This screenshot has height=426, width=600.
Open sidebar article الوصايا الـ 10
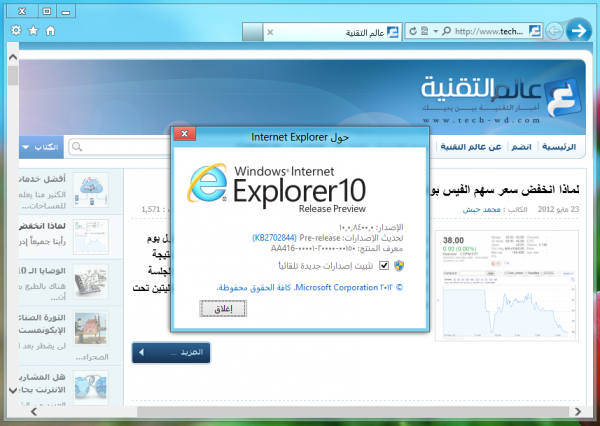[x=42, y=271]
